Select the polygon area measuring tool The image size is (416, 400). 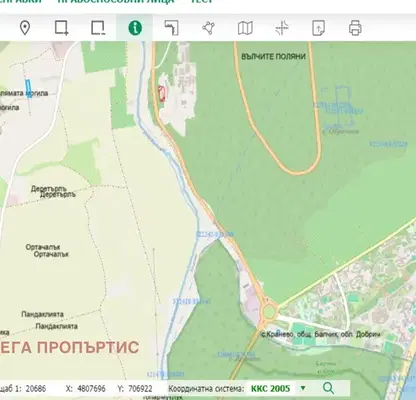point(209,28)
